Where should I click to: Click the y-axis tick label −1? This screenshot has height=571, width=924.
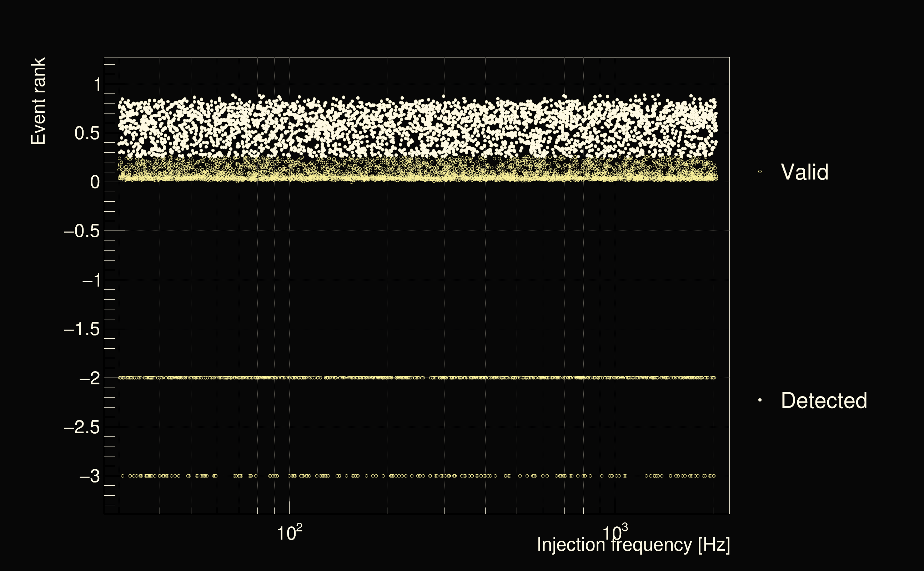tap(91, 281)
